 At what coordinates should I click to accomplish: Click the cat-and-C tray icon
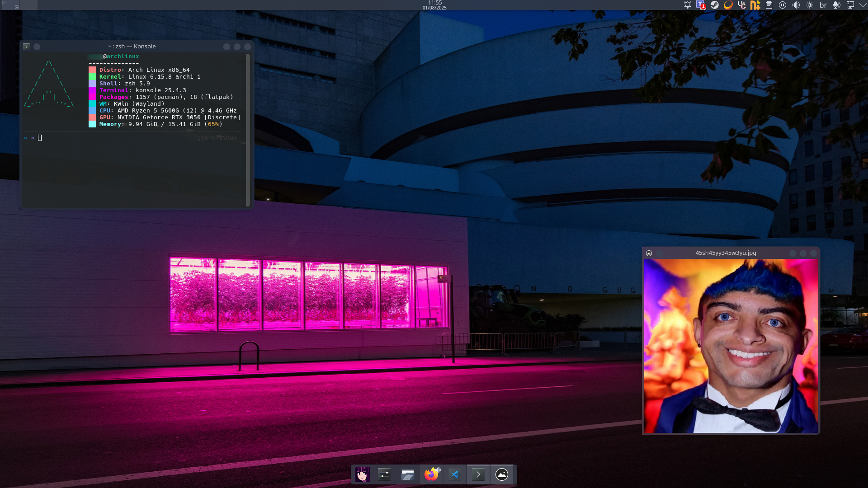(741, 5)
